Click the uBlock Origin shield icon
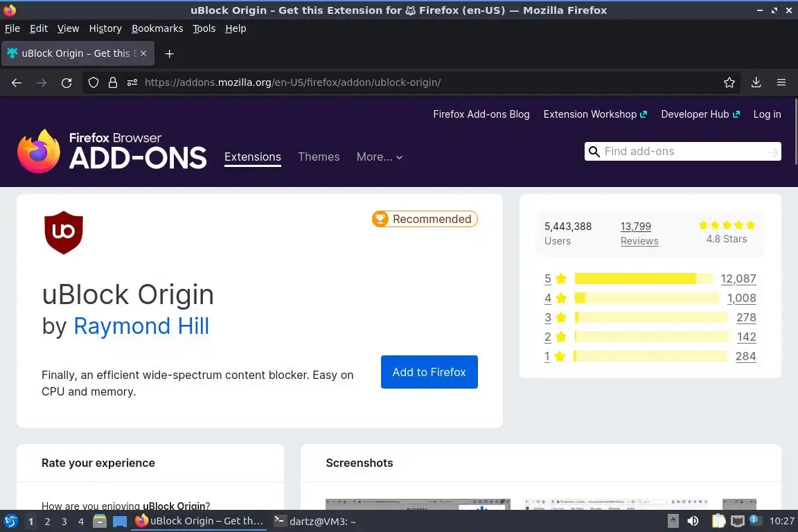The image size is (798, 532). pyautogui.click(x=64, y=232)
